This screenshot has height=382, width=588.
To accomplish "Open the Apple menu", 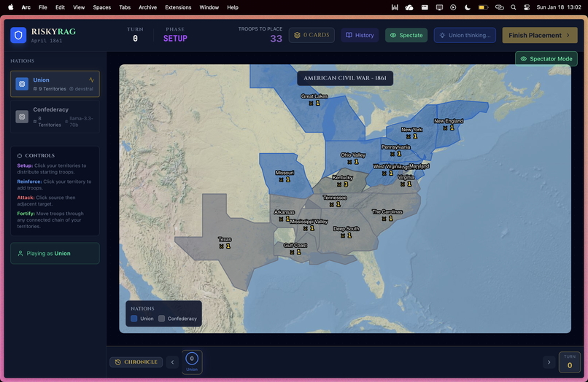I will (10, 7).
